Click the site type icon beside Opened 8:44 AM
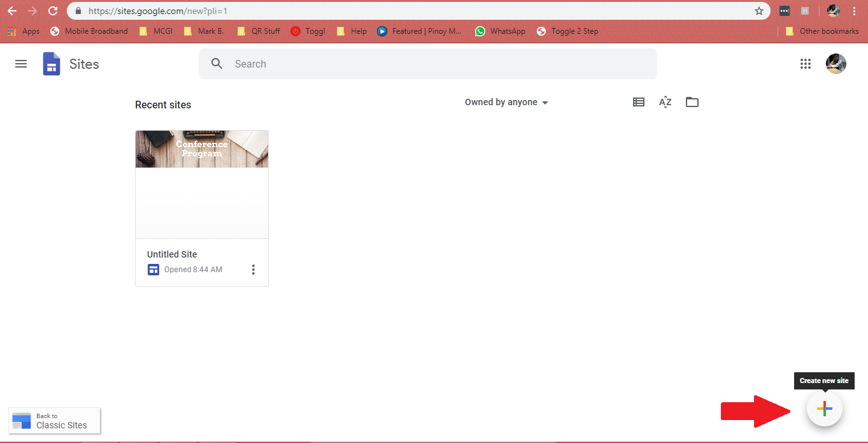This screenshot has width=868, height=443. pos(153,270)
